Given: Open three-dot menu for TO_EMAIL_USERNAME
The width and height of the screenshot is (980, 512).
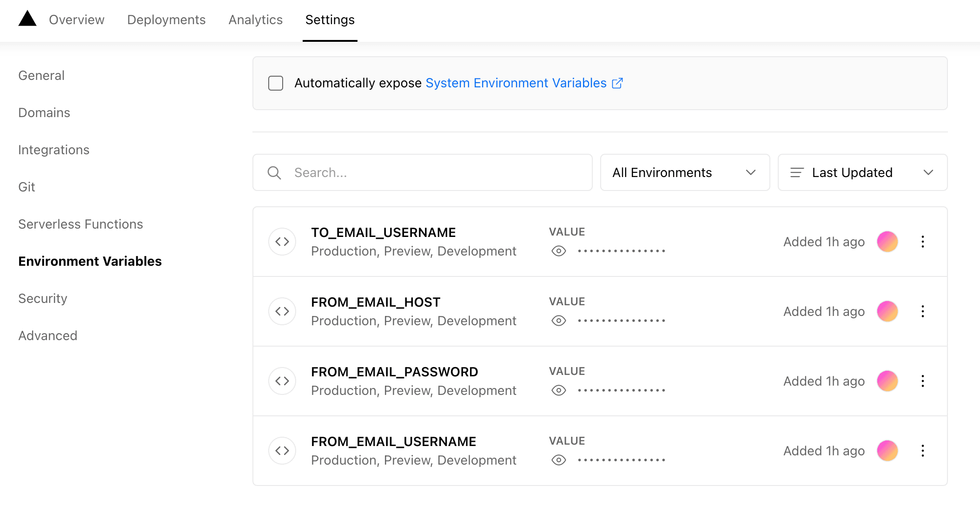Looking at the screenshot, I should coord(922,242).
